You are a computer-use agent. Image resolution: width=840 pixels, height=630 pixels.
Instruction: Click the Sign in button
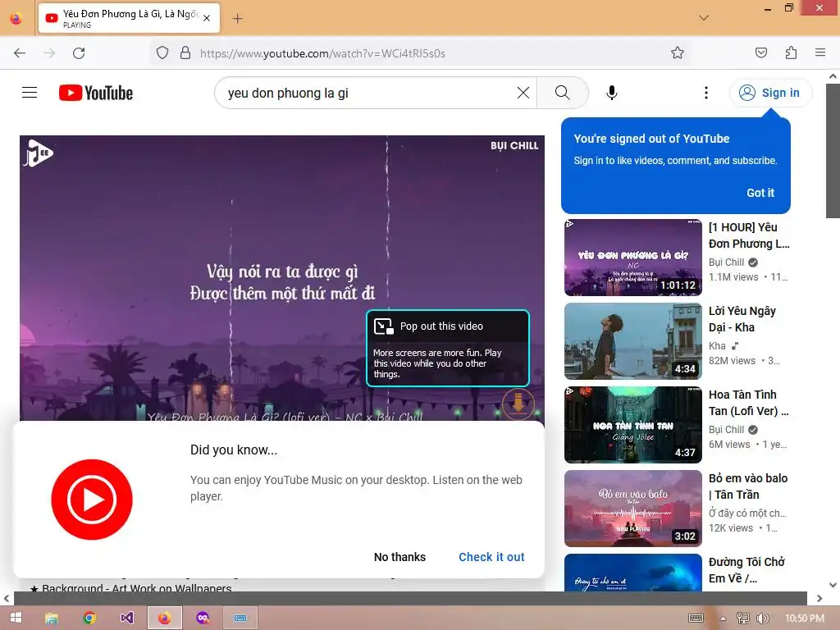(x=769, y=93)
